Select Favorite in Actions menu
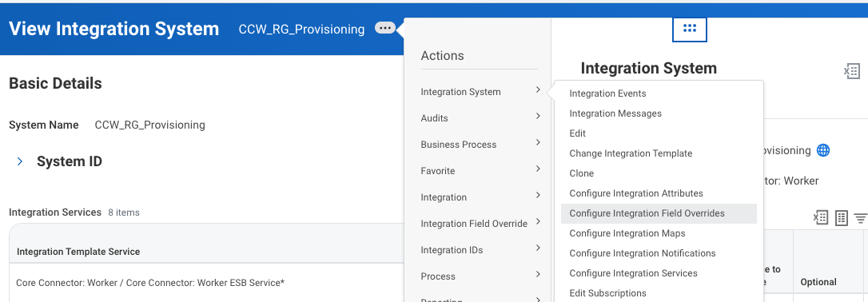The height and width of the screenshot is (302, 868). [x=438, y=171]
